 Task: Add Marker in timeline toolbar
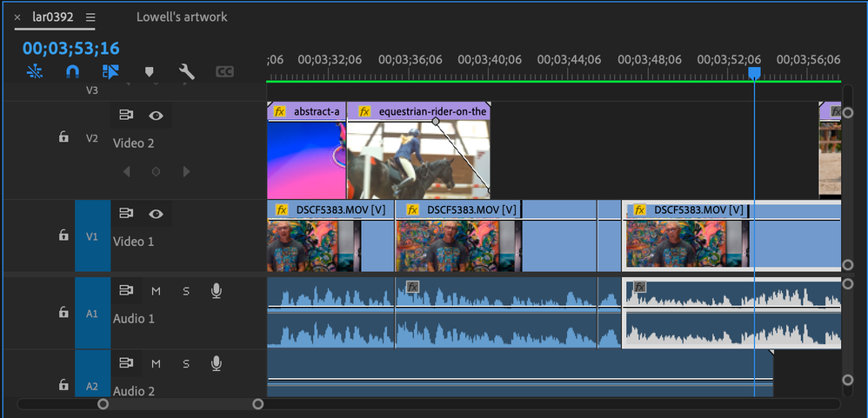pyautogui.click(x=149, y=71)
